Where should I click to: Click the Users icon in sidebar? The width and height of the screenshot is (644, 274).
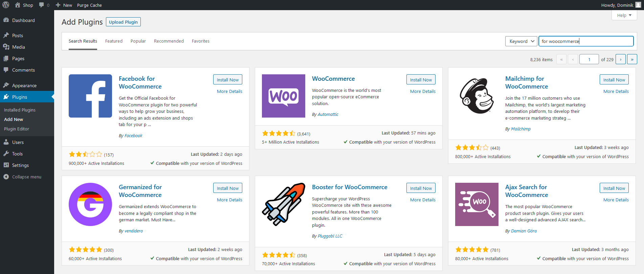[x=6, y=142]
